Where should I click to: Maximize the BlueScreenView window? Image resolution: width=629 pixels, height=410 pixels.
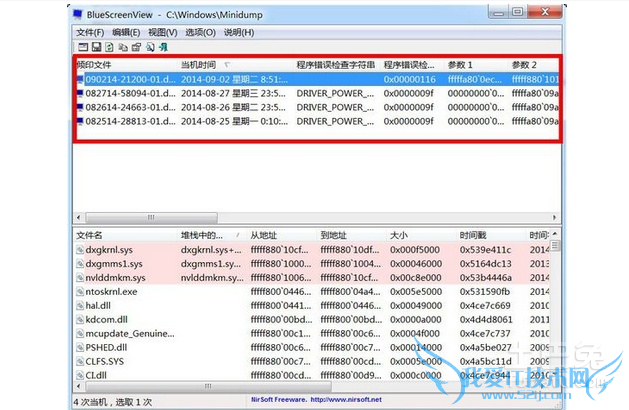click(518, 12)
